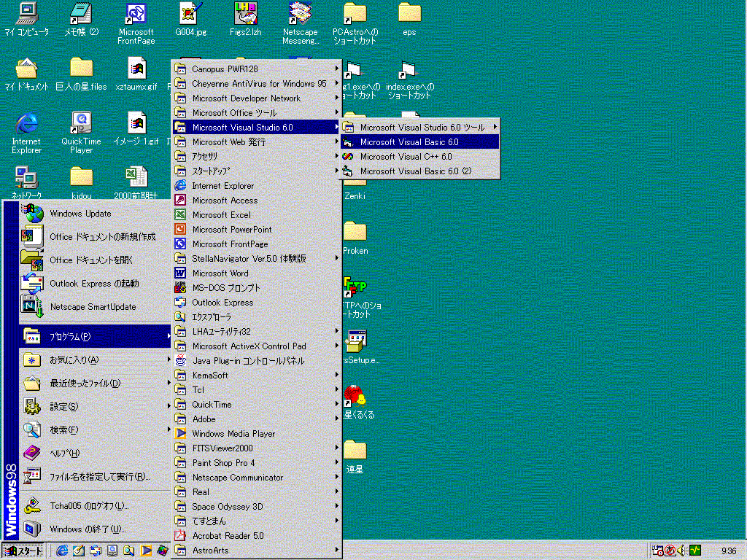Expand the スタートアップ program group
The width and height of the screenshot is (747, 560).
258,171
